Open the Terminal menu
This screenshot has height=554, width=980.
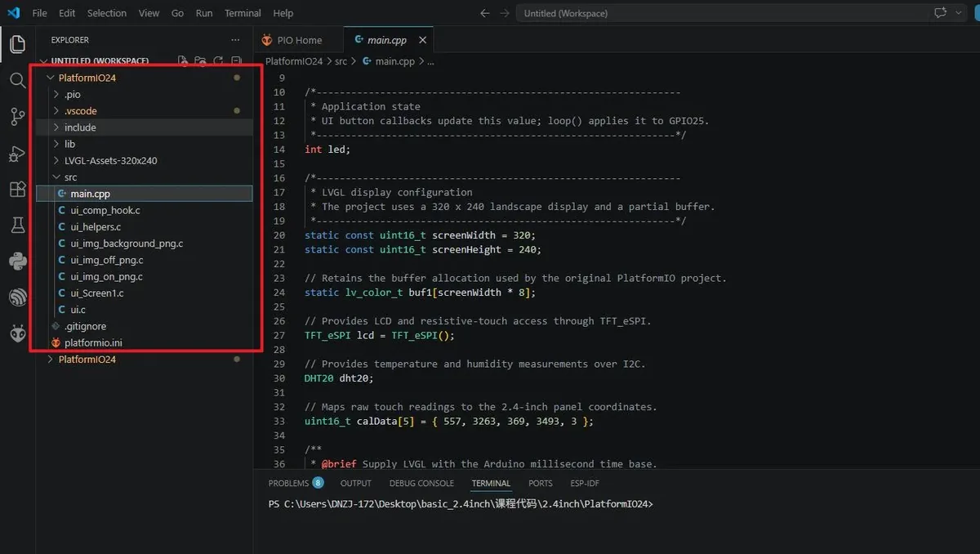pyautogui.click(x=243, y=13)
